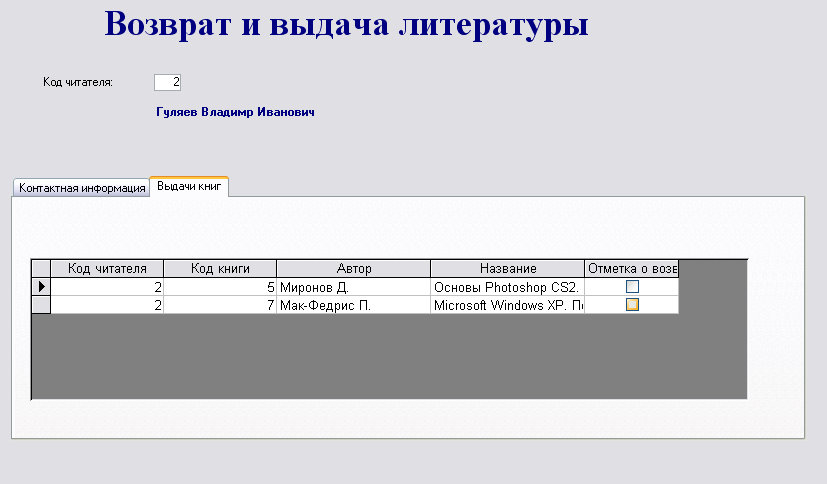
Task: Click the Отметка о возврате column header
Action: 631,268
